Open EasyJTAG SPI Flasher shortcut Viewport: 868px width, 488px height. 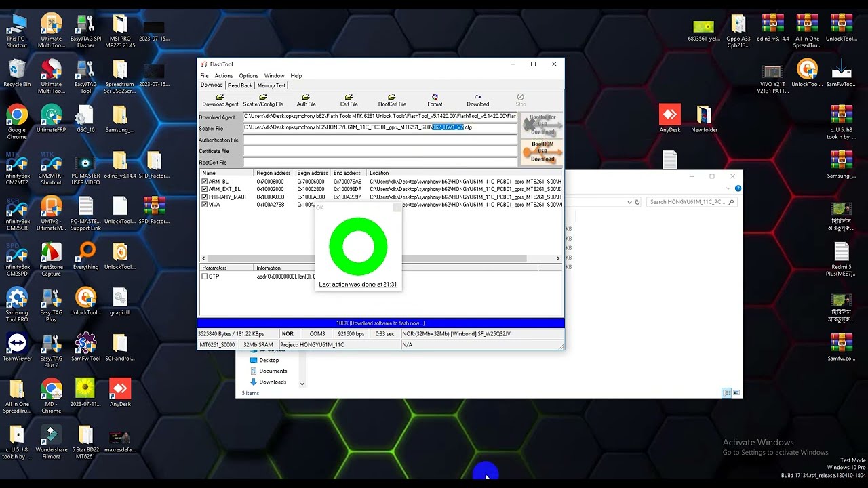[x=85, y=30]
